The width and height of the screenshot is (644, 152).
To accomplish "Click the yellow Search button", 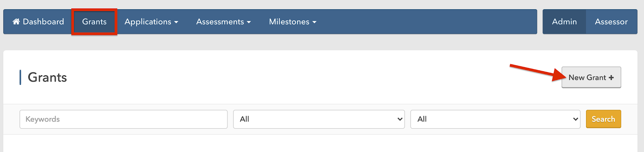I will (603, 119).
